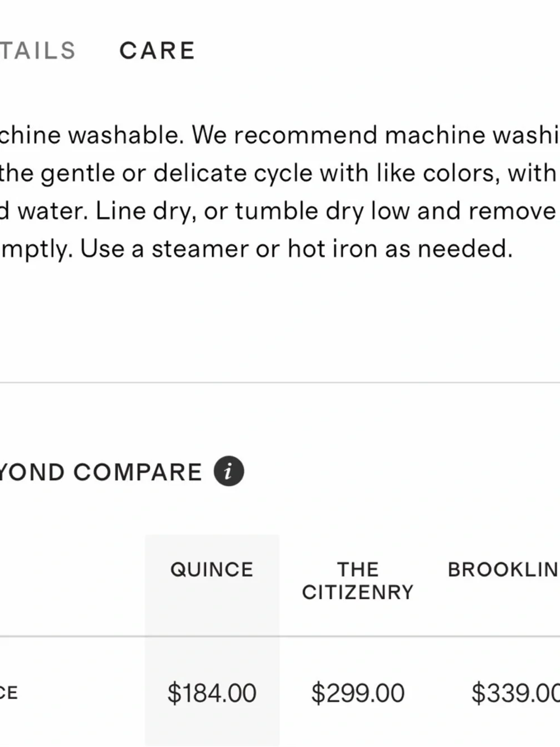Click The Citizenry column header

[x=357, y=581]
